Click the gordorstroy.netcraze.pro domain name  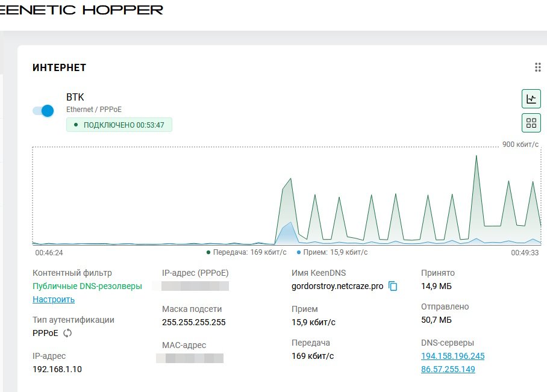337,286
